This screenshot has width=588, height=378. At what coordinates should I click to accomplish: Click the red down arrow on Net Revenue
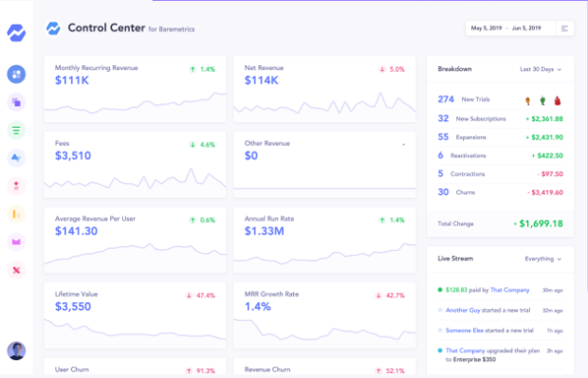pos(382,69)
